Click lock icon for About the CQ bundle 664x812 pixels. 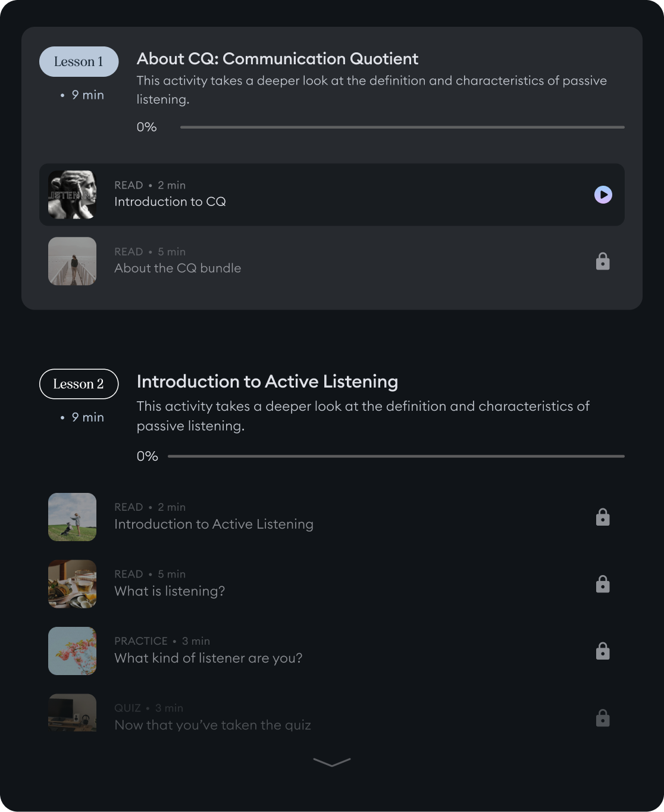click(x=603, y=261)
